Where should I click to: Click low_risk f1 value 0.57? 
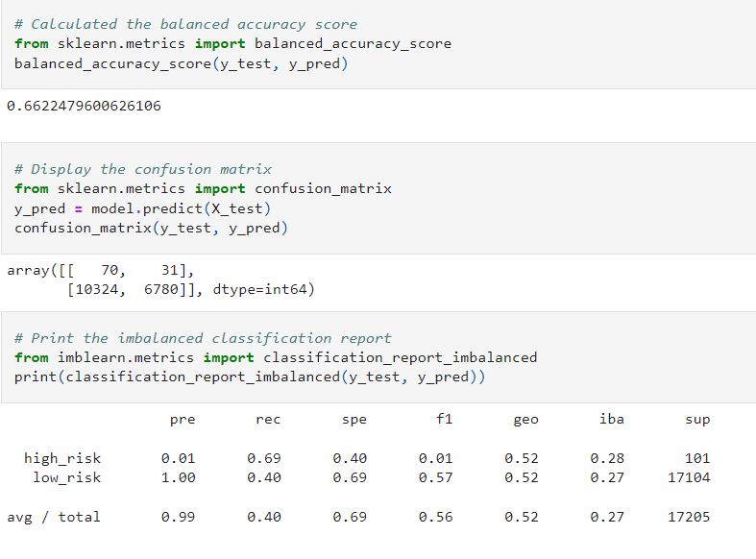point(436,477)
